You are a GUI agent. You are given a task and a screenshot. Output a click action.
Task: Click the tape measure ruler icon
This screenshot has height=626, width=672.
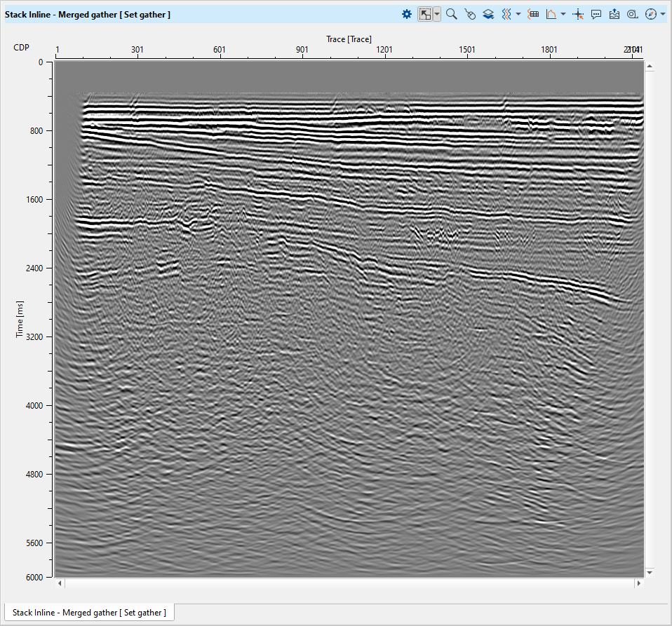point(633,14)
